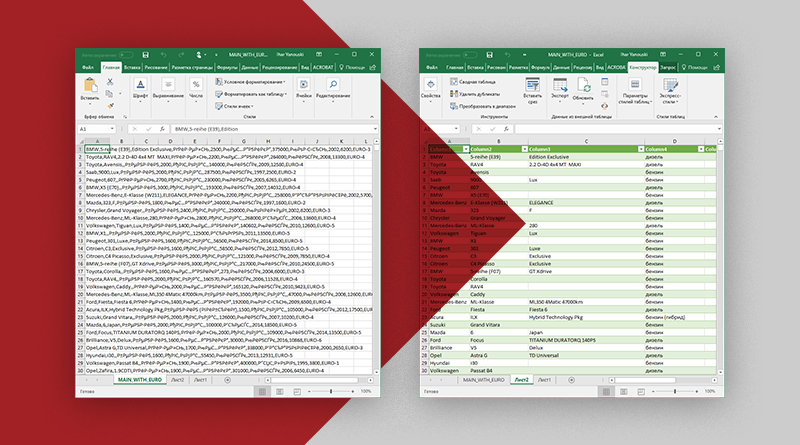This screenshot has height=445, width=800.
Task: Toggle AutoSave switch in the right window
Action: tap(469, 55)
